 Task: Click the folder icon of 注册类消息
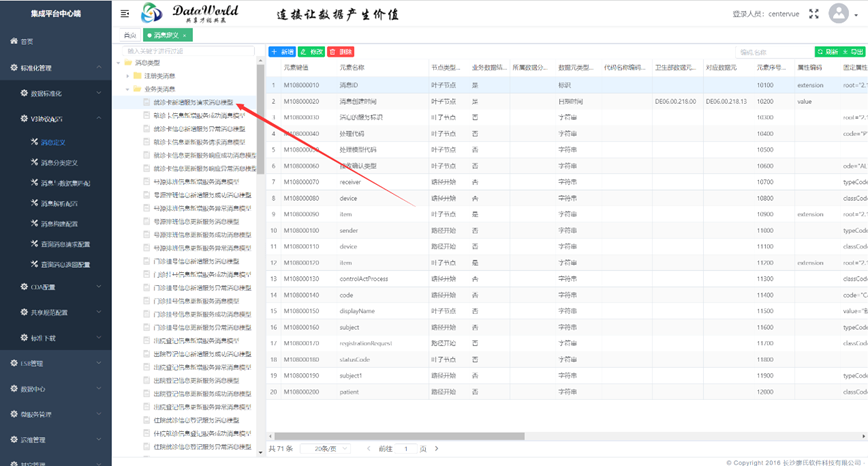pyautogui.click(x=137, y=75)
